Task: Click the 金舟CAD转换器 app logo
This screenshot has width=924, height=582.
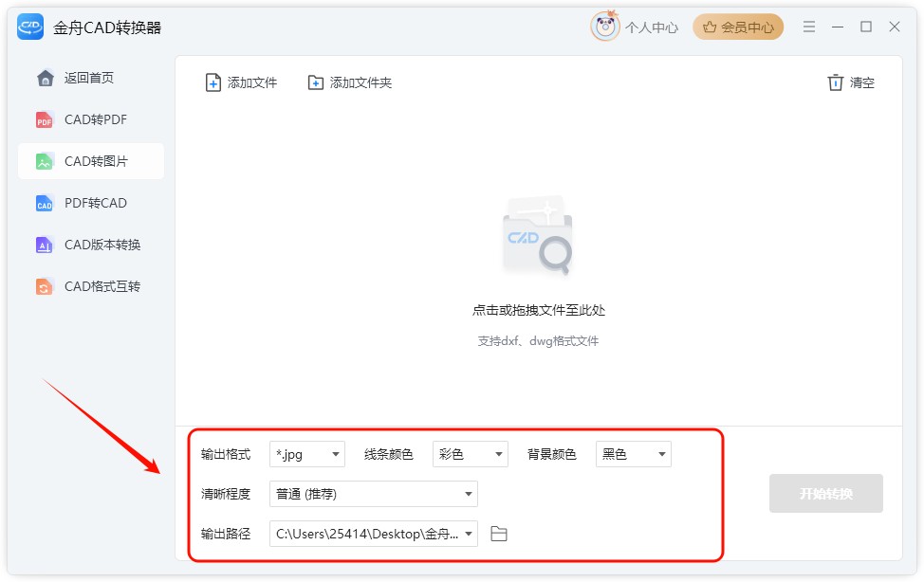Action: pos(30,27)
